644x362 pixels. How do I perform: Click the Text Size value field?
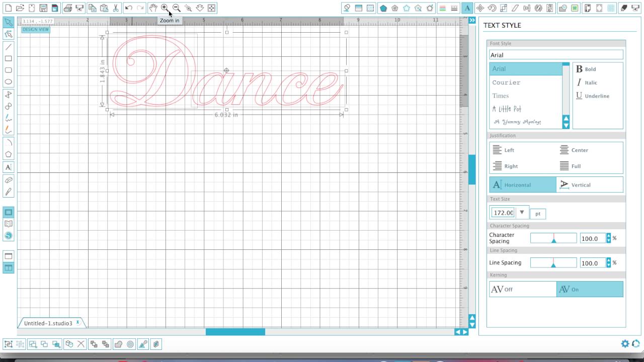503,213
